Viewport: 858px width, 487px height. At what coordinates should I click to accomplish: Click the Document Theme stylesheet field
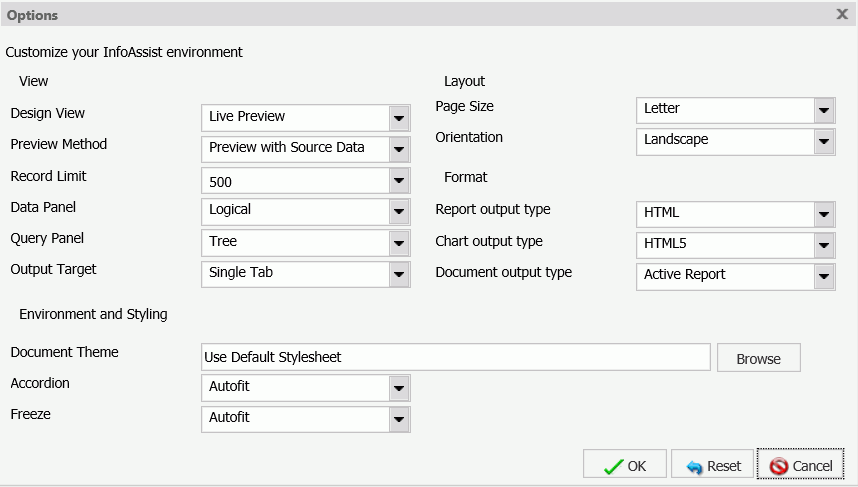[456, 357]
